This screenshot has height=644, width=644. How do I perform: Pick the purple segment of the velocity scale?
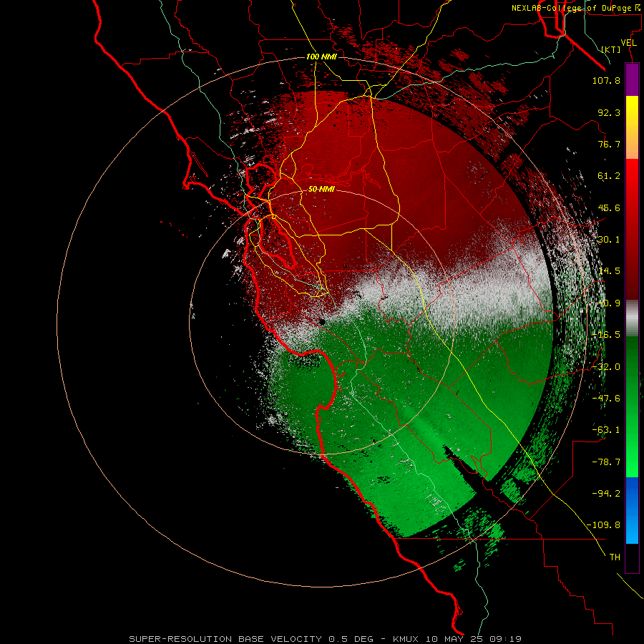click(x=632, y=79)
